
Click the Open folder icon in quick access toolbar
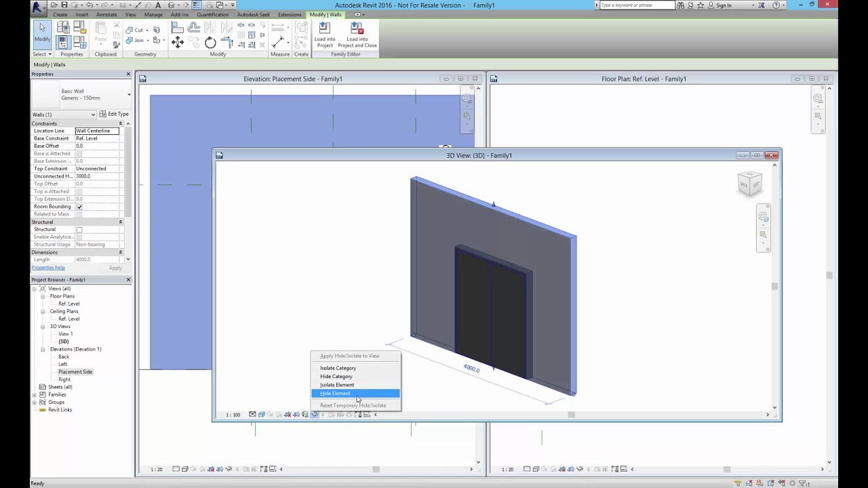tap(54, 5)
